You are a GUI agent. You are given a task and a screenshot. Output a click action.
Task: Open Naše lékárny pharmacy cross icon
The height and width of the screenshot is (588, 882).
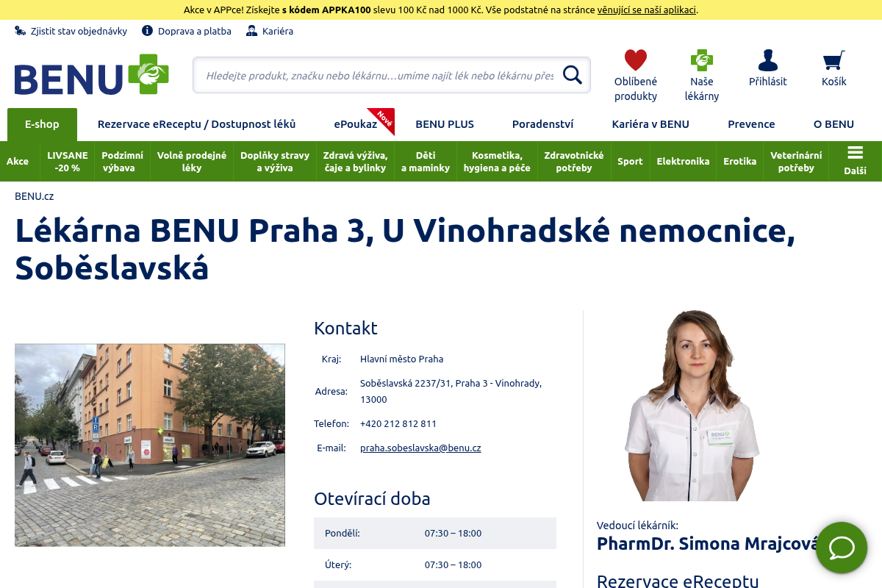[x=702, y=60]
